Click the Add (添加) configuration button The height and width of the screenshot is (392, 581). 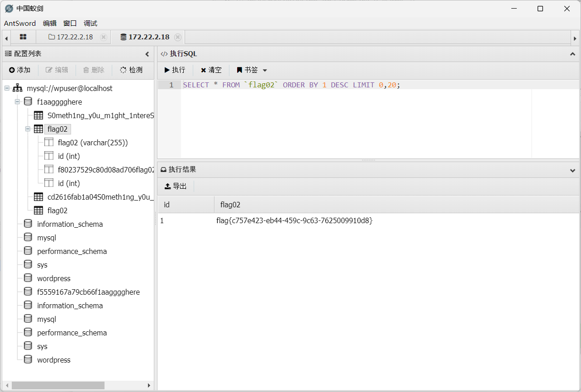pyautogui.click(x=19, y=70)
